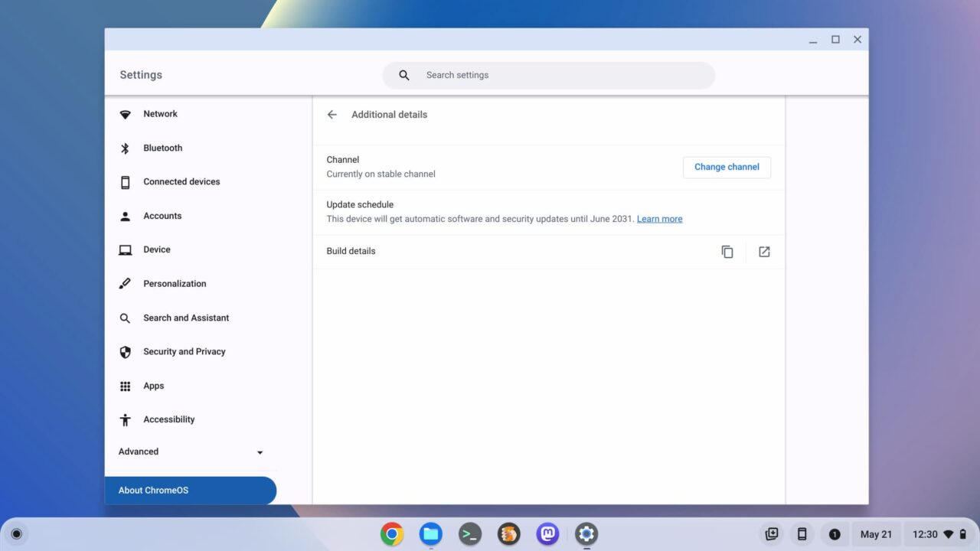This screenshot has width=980, height=551.
Task: Open the May 21 calendar button
Action: pyautogui.click(x=876, y=534)
